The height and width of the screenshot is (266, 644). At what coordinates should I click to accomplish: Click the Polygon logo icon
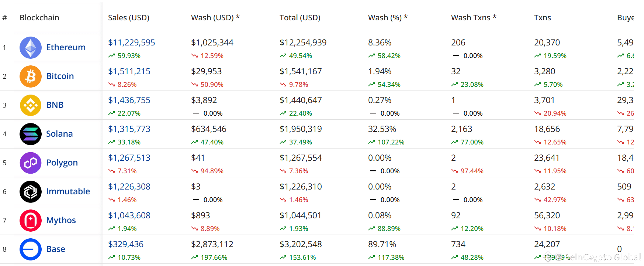pyautogui.click(x=31, y=163)
